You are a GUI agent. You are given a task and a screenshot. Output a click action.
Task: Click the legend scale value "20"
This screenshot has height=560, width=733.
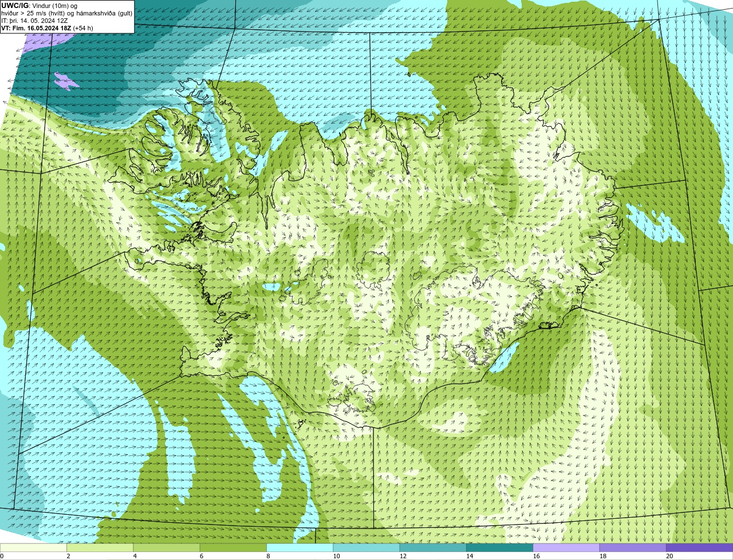[x=669, y=556]
